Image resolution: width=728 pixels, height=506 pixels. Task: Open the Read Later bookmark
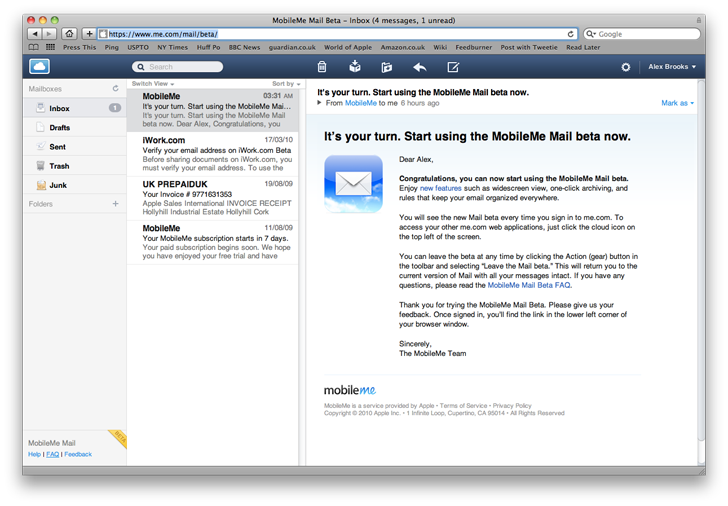point(583,47)
